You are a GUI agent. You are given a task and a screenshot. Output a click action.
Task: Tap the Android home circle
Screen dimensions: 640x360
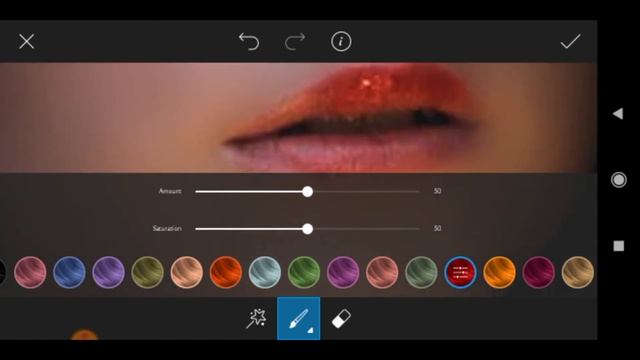tap(618, 180)
